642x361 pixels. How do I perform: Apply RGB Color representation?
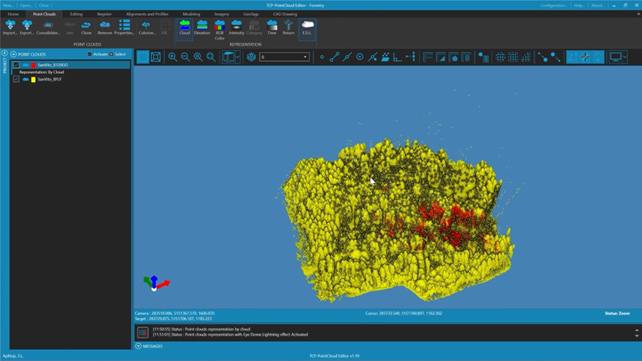click(x=219, y=29)
